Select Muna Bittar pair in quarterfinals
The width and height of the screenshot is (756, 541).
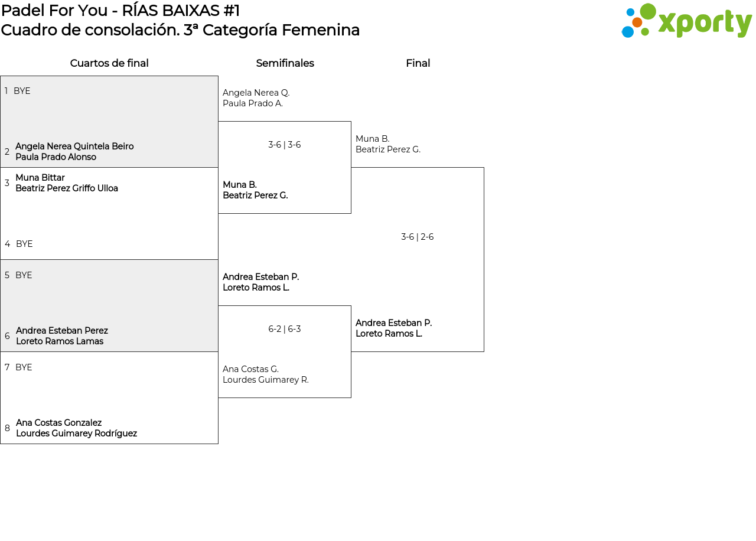67,183
